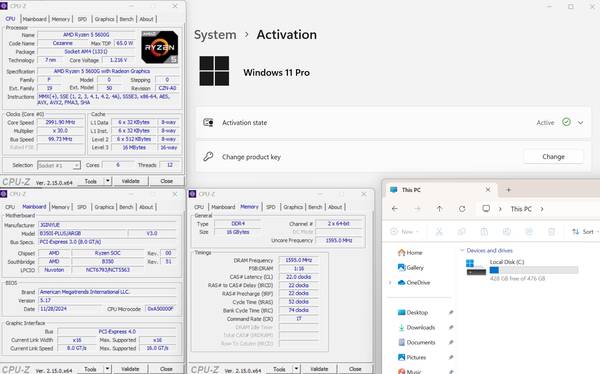The image size is (600, 374).
Task: Click the Local Disk (C:) usage bar
Action: (534, 270)
